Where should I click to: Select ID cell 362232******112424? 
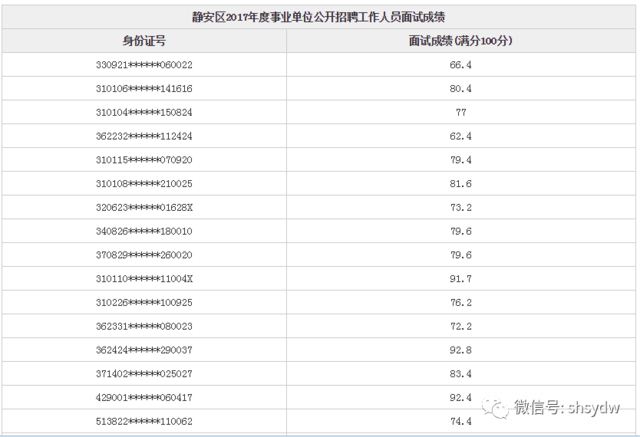pyautogui.click(x=144, y=136)
